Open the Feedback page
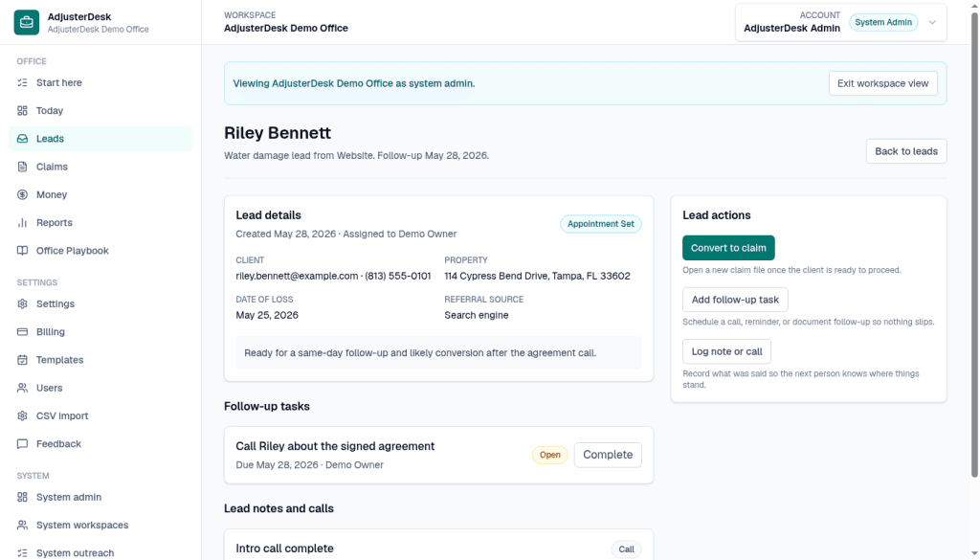 100,444
